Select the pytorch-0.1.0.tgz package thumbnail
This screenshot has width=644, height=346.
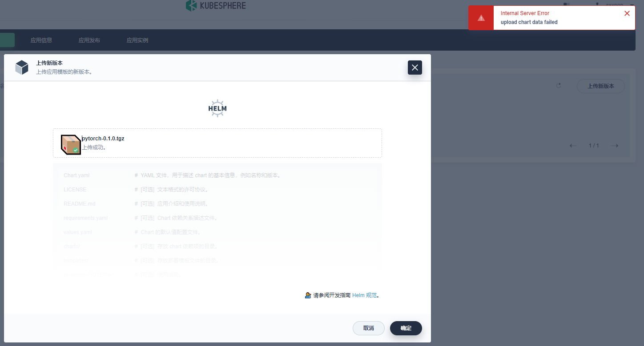pyautogui.click(x=70, y=144)
